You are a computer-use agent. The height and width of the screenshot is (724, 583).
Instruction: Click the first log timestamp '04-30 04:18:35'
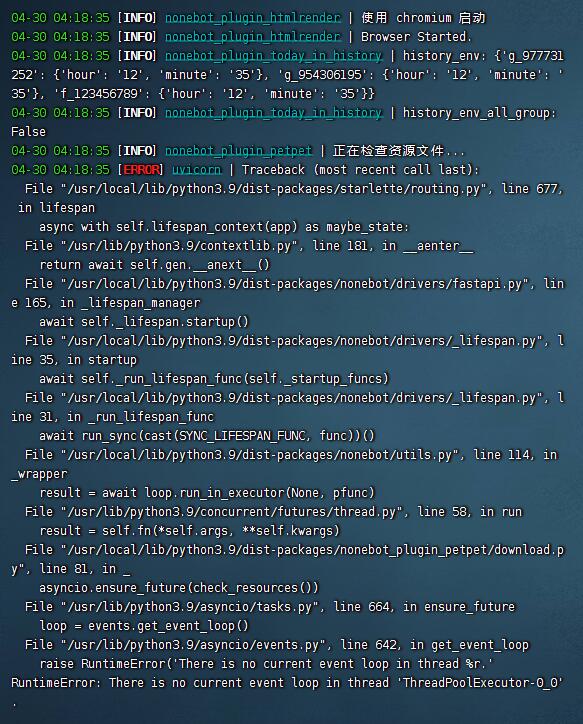pos(60,18)
